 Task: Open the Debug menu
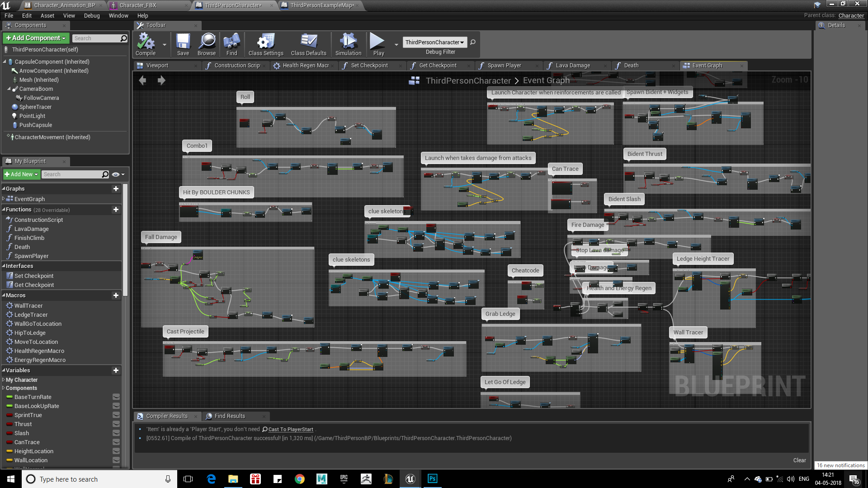(x=92, y=16)
